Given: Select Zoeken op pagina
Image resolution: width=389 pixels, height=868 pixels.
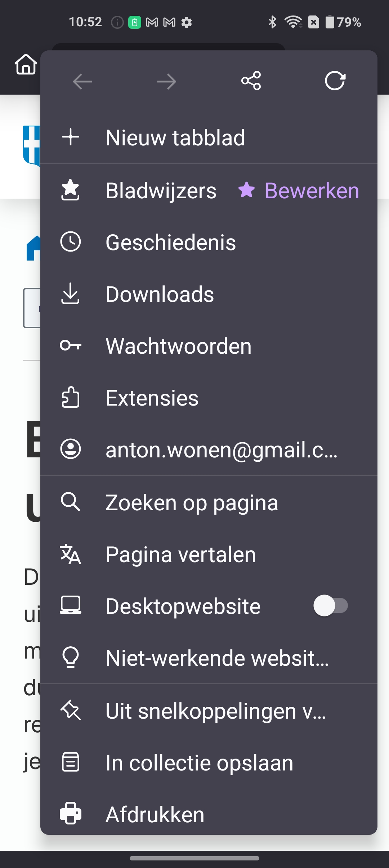Looking at the screenshot, I should click(192, 502).
